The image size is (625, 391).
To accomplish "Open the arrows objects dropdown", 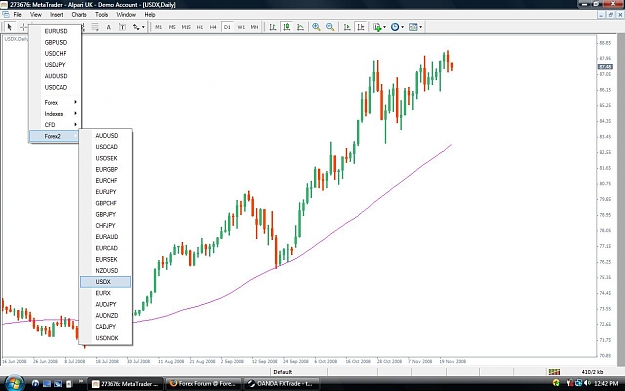I will point(139,27).
